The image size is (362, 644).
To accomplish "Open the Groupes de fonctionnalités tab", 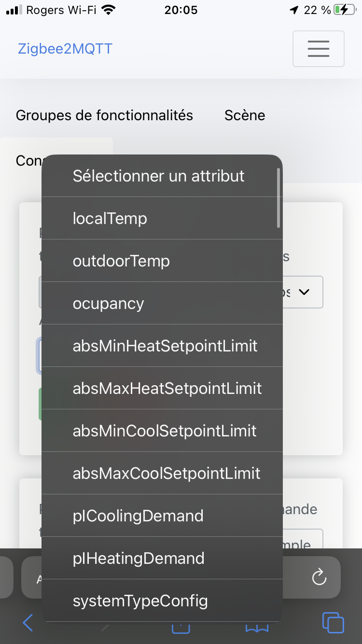I will pyautogui.click(x=104, y=115).
